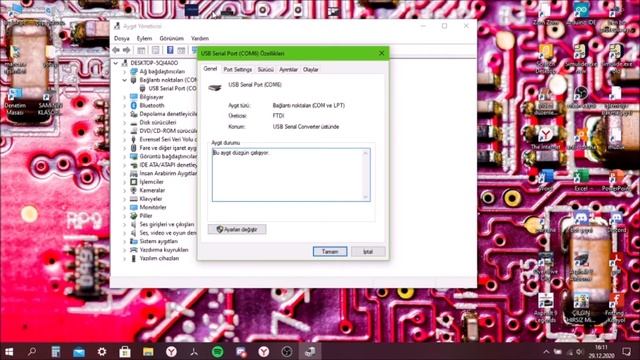Select Ses girişleri ve çıkışları tree item

167,224
